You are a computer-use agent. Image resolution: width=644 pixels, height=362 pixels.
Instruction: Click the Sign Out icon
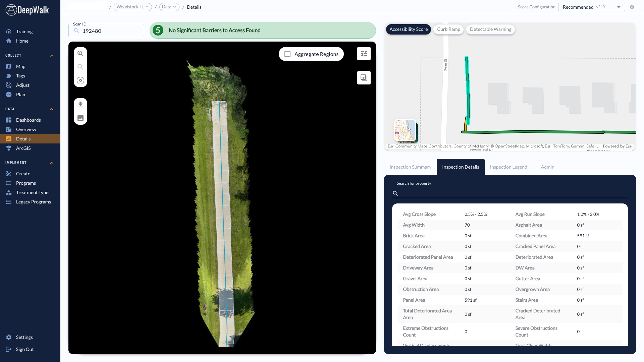[x=9, y=349]
